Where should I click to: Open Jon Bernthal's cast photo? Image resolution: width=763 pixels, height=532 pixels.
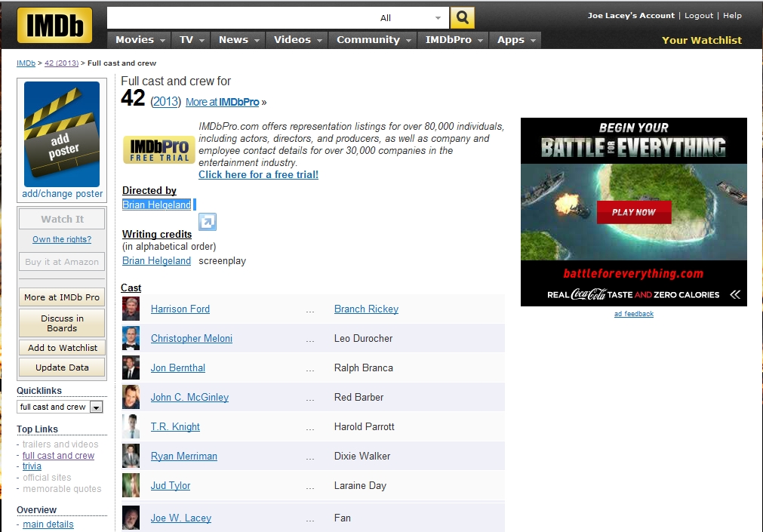point(131,368)
